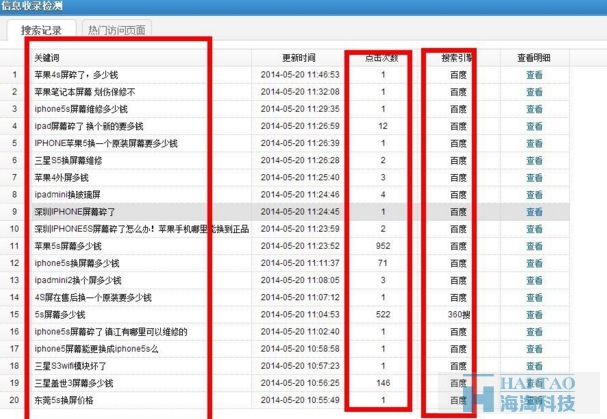Open 查看 link for 苹果4外屏多钱 row
Viewport: 607px width, 419px height.
534,178
